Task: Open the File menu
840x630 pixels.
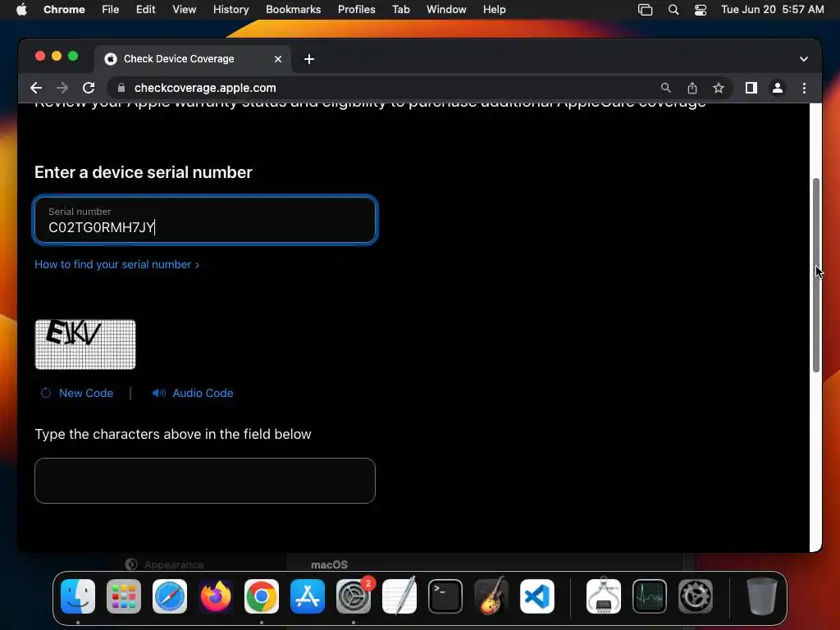Action: [111, 10]
